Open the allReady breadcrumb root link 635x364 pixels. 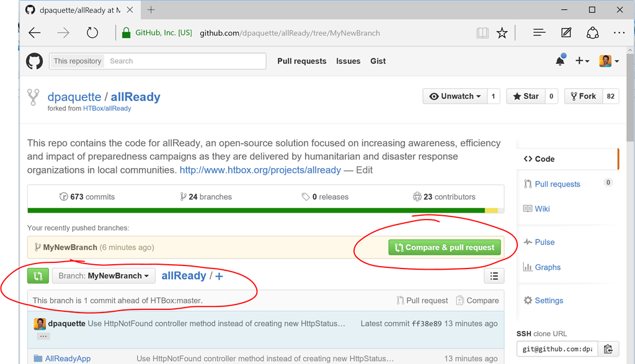[184, 276]
